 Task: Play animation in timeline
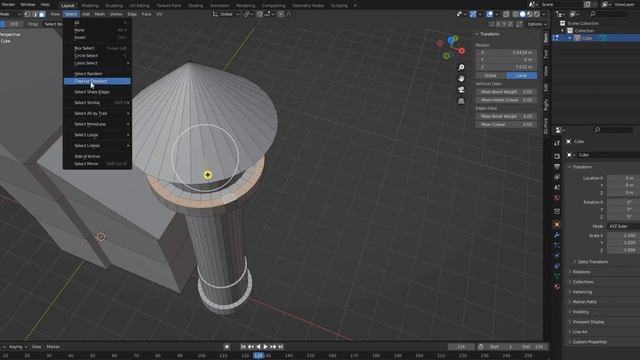point(266,347)
